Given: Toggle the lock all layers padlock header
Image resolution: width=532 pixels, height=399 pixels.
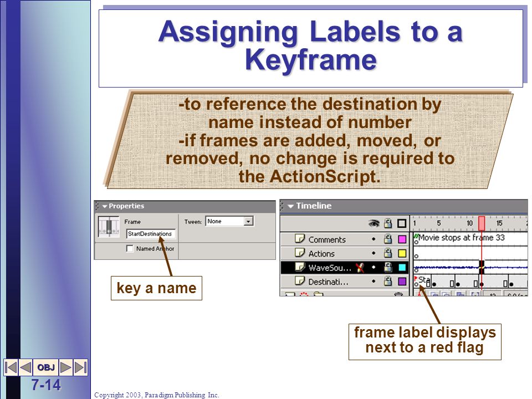Looking at the screenshot, I should 388,223.
